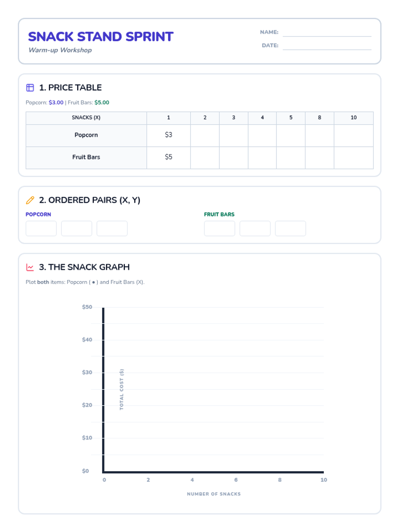
Task: Click the Popcorn cell under column 5
Action: 291,135
